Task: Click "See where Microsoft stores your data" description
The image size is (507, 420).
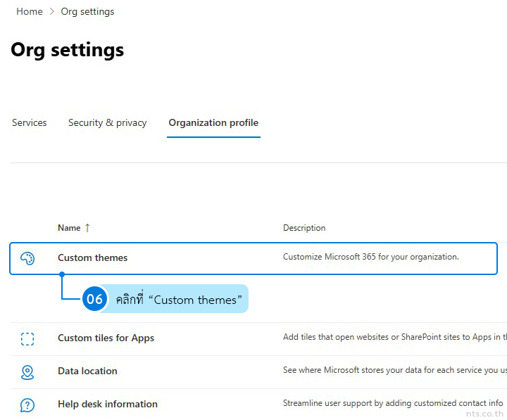Action: [x=394, y=370]
